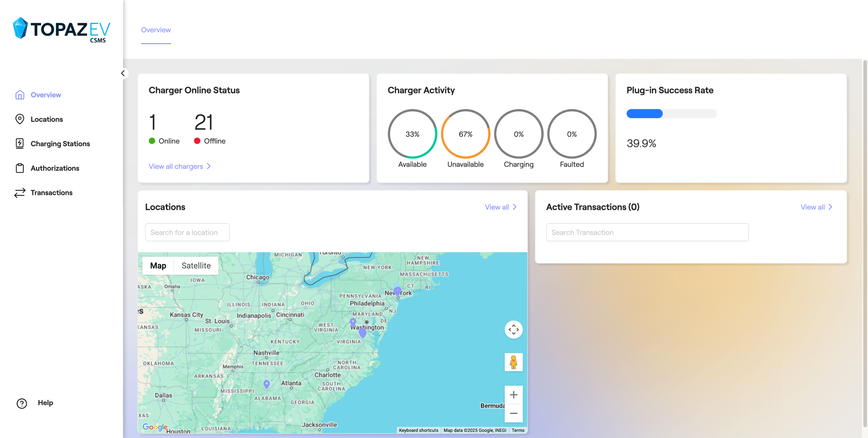
Task: Switch map to Satellite view
Action: point(196,266)
